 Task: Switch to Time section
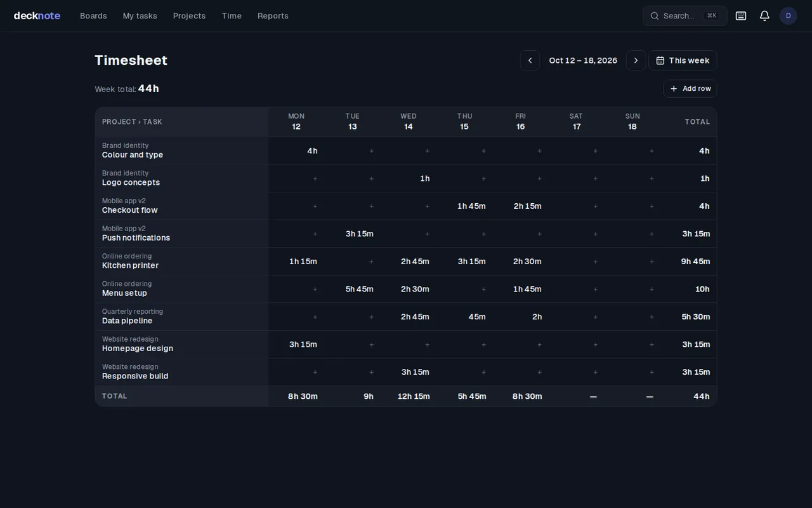(x=232, y=16)
